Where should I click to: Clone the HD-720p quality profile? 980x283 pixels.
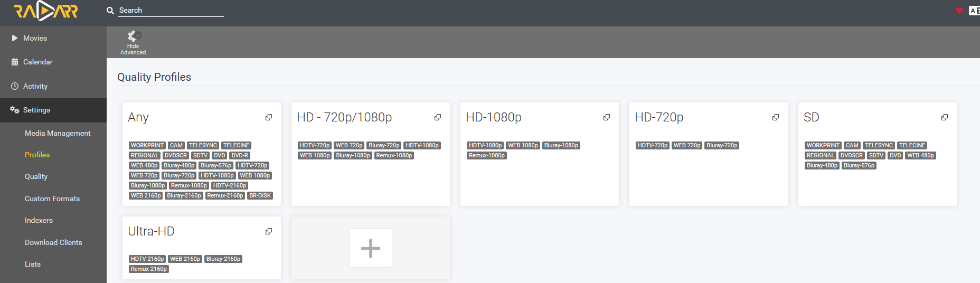point(776,117)
